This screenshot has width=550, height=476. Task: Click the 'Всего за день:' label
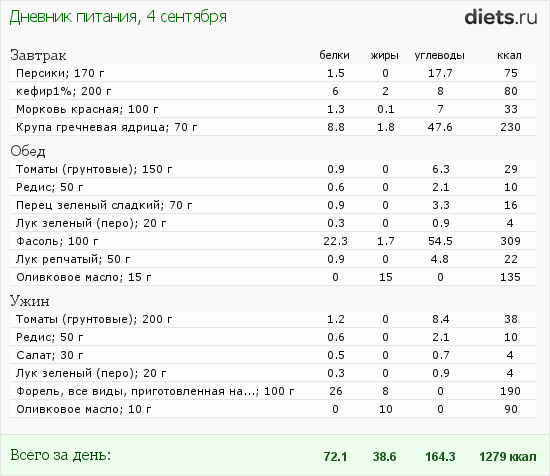point(60,455)
